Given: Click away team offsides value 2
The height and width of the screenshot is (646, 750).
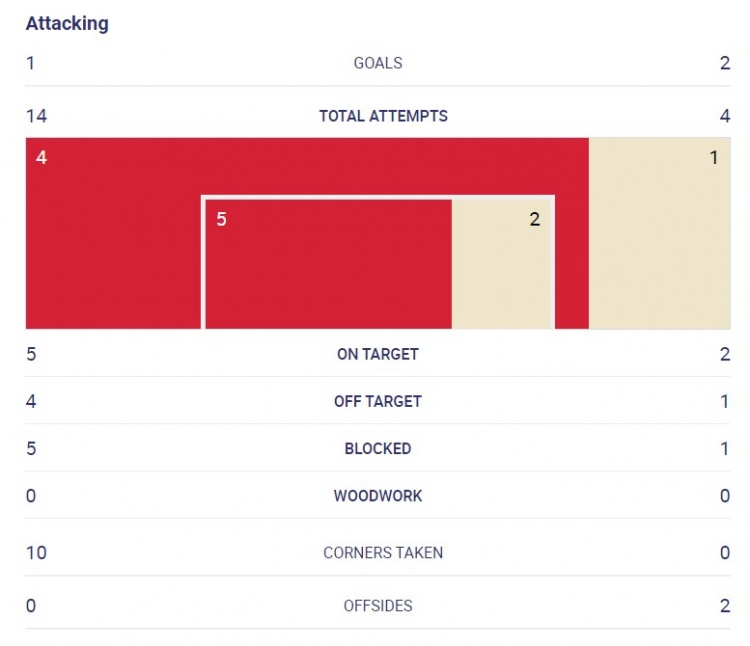Looking at the screenshot, I should [x=725, y=606].
